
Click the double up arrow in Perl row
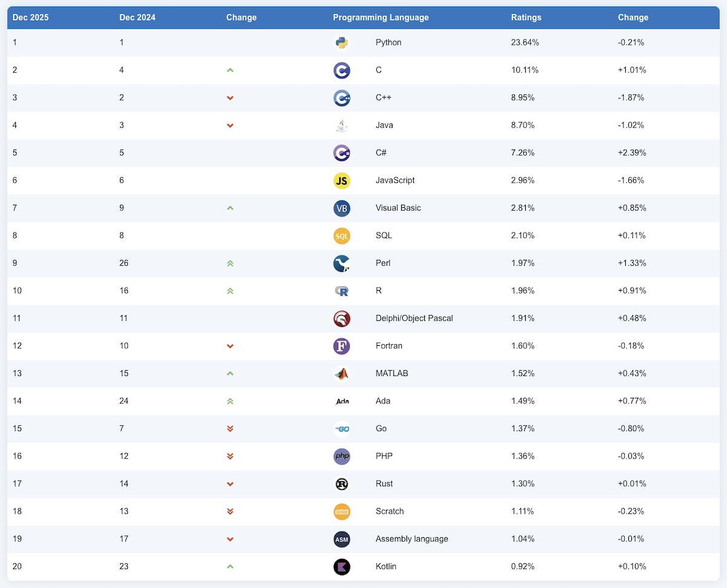tap(230, 263)
